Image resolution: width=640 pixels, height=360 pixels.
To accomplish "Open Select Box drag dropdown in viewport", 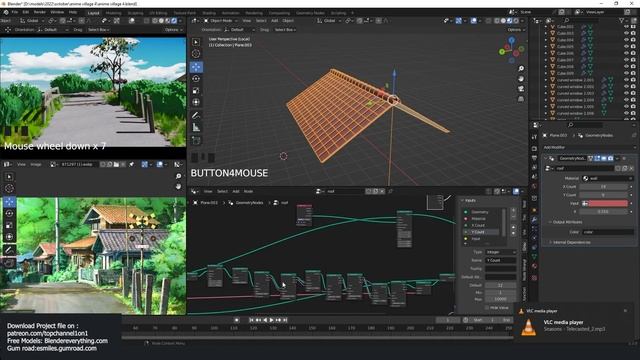I will (285, 30).
